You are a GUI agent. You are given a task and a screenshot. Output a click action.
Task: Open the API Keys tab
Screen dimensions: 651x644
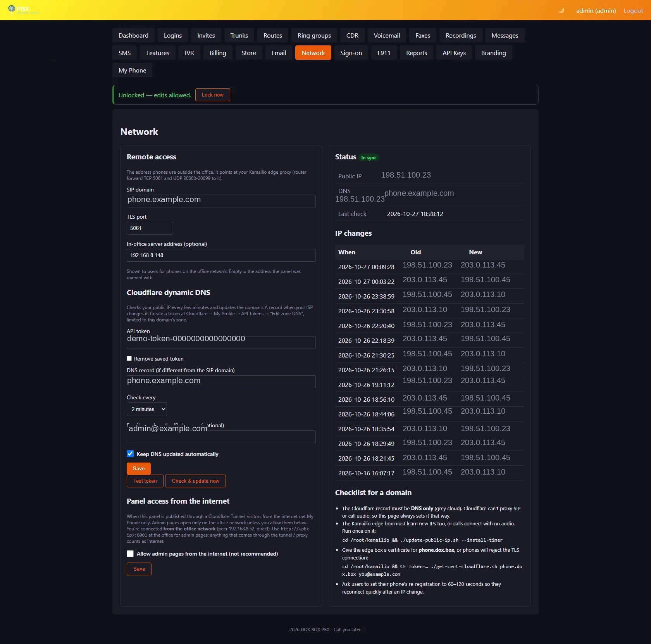[454, 53]
